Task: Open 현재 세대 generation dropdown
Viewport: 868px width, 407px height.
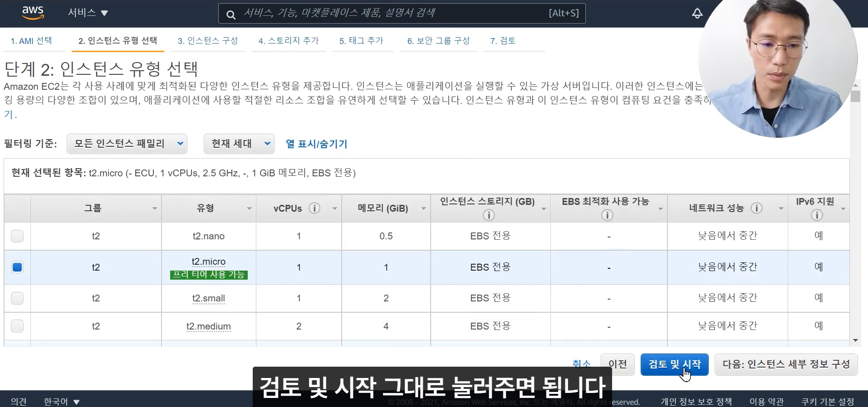Action: pos(239,144)
